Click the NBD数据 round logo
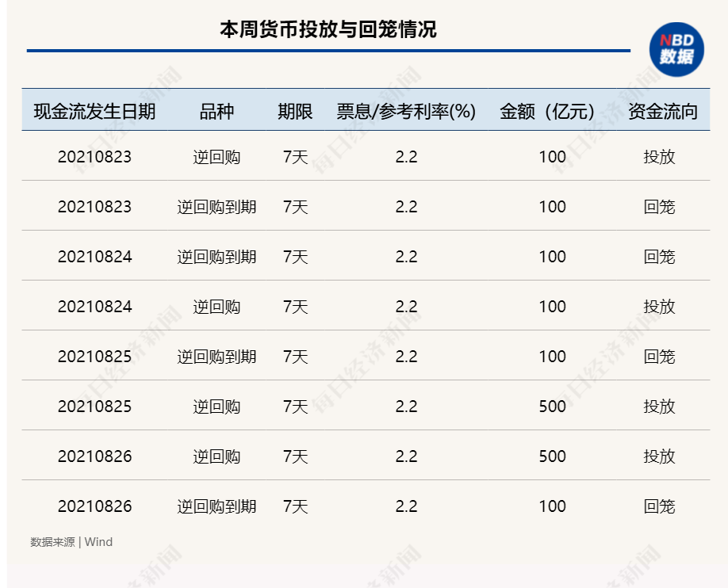 click(x=676, y=50)
